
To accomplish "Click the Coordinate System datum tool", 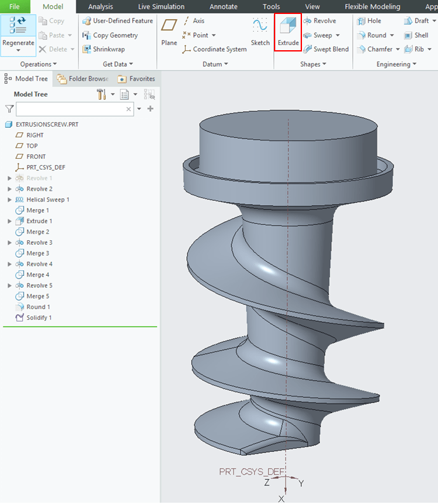I will click(214, 50).
